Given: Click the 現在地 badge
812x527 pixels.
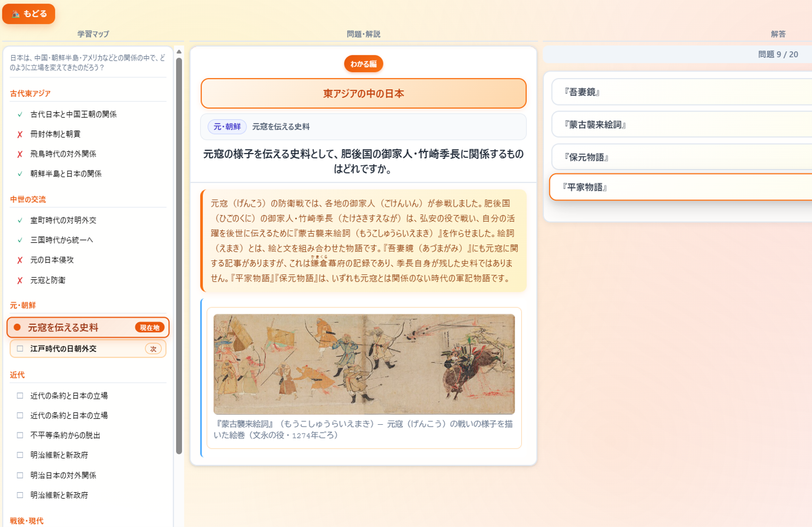Looking at the screenshot, I should click(x=150, y=327).
